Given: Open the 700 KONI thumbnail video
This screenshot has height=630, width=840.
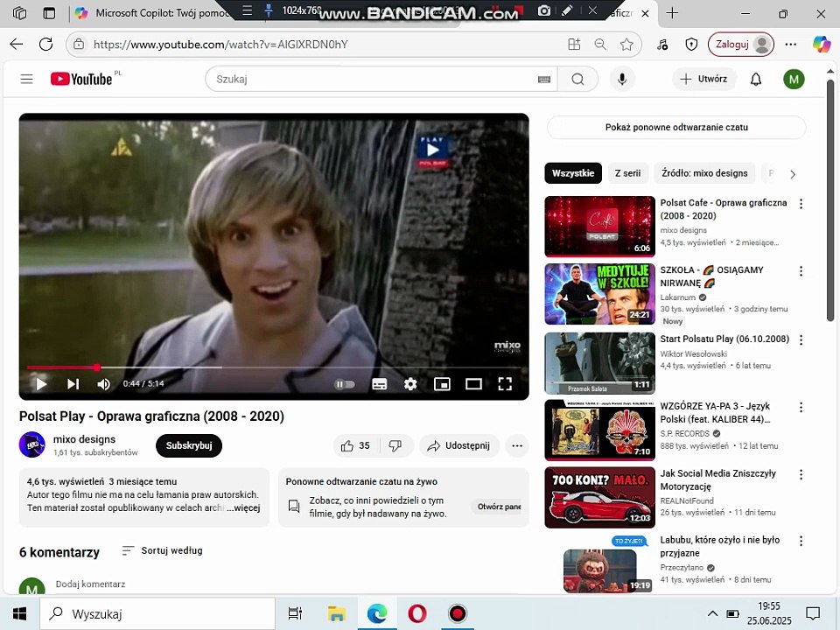Looking at the screenshot, I should pyautogui.click(x=600, y=498).
